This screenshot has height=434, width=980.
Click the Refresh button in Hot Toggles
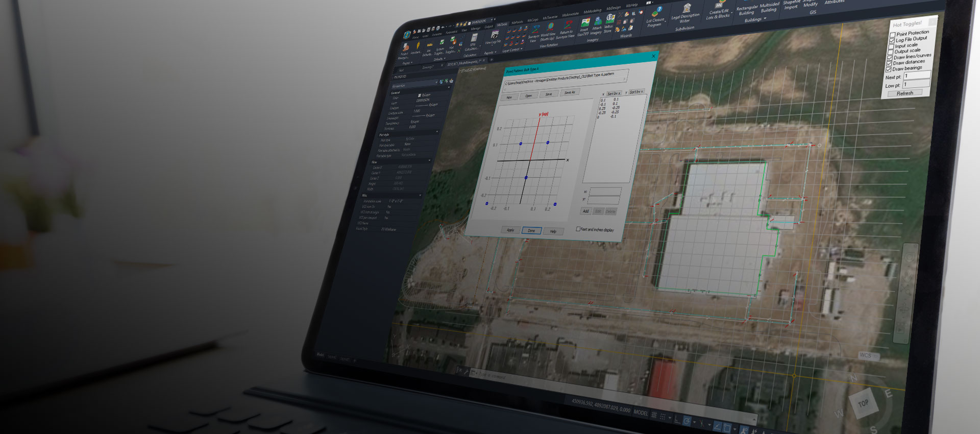click(904, 93)
